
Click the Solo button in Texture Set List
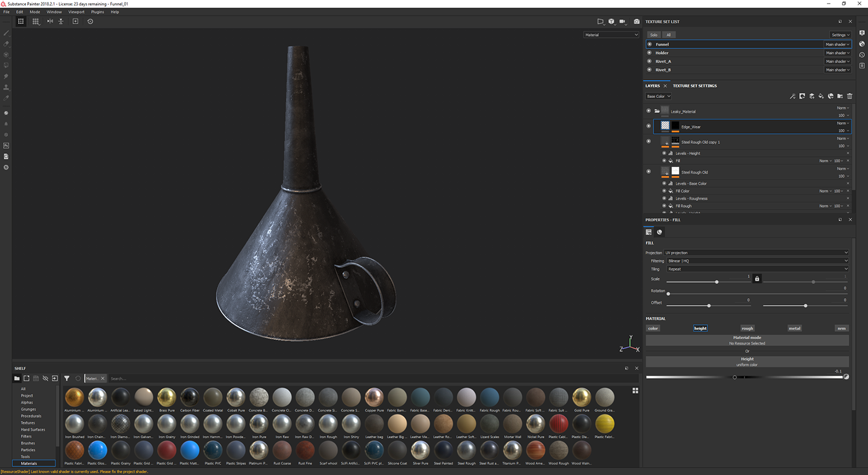[653, 35]
